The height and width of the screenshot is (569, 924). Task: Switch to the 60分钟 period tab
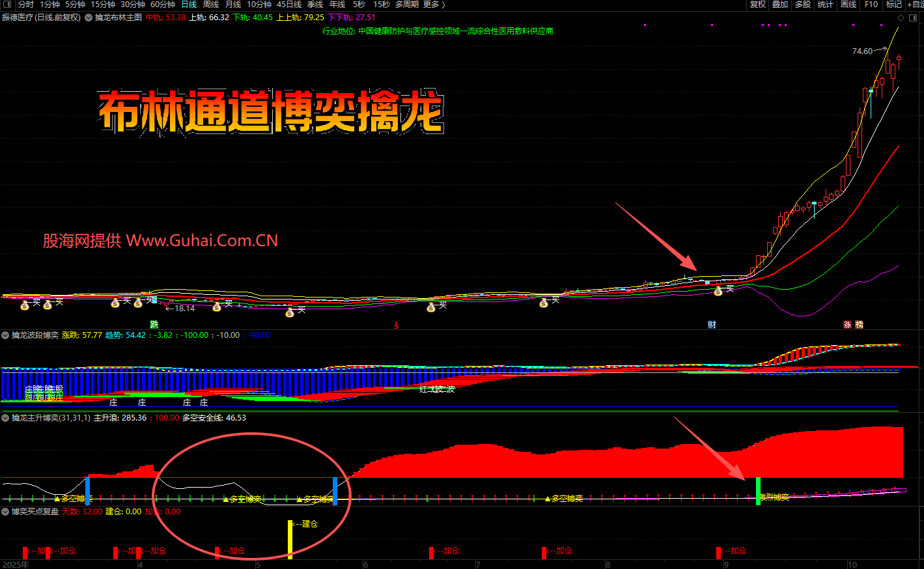click(x=163, y=5)
